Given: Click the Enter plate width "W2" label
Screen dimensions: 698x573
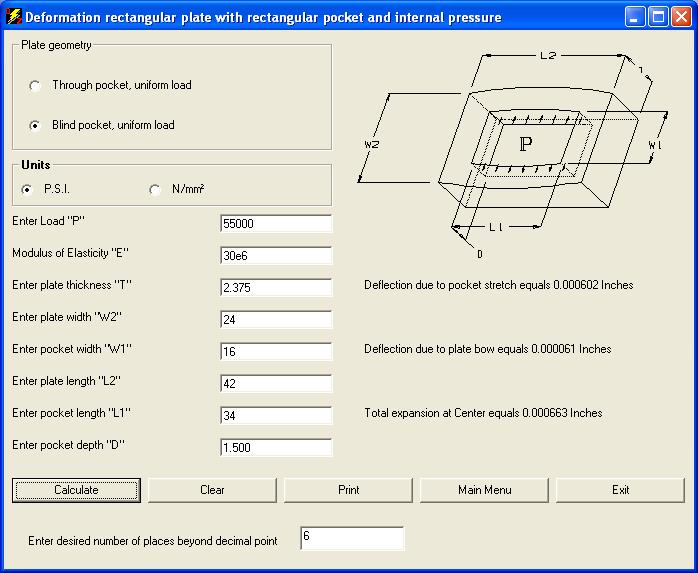Looking at the screenshot, I should pyautogui.click(x=67, y=317).
